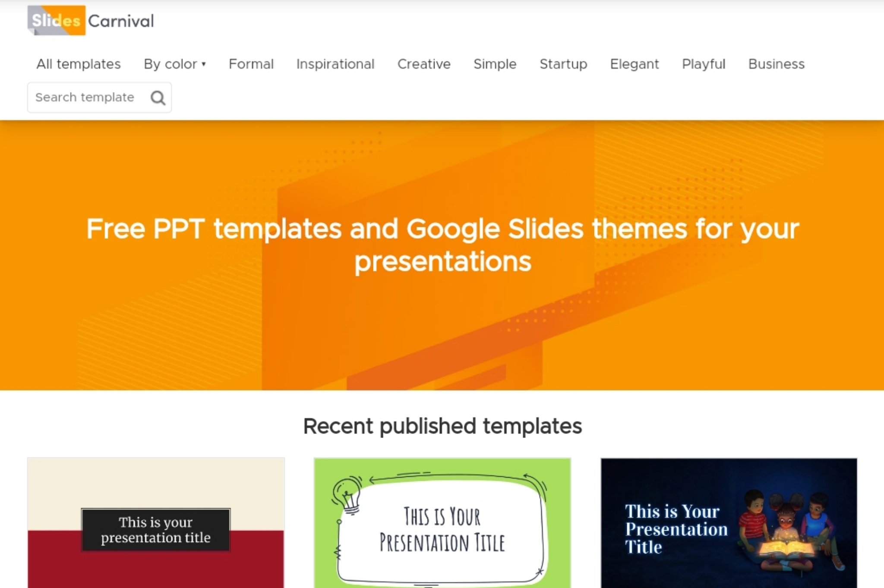The image size is (884, 588).
Task: Open the Elegant templates category
Action: (x=634, y=64)
